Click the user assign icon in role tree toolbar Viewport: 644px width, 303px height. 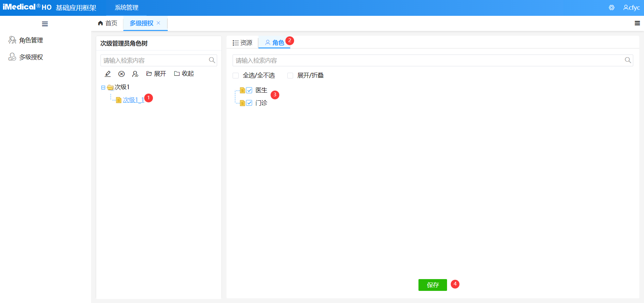135,74
